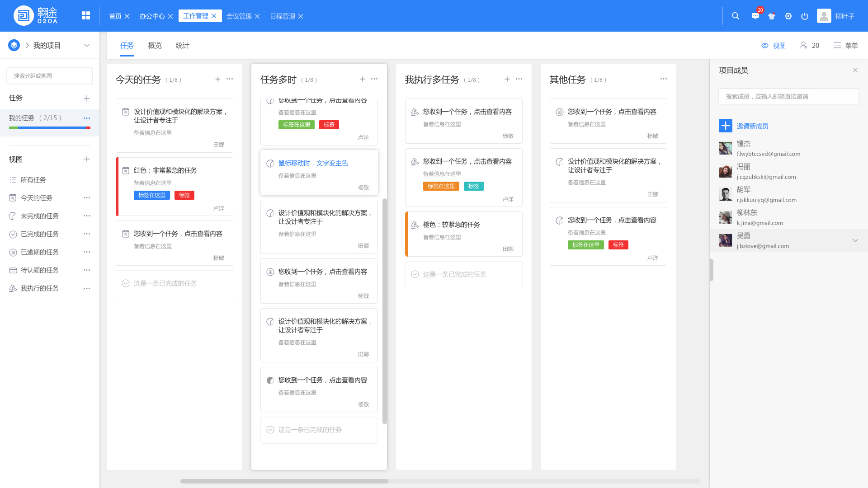Expand member 吴勇 with the down chevron
Screen dimensions: 868x488
click(855, 240)
